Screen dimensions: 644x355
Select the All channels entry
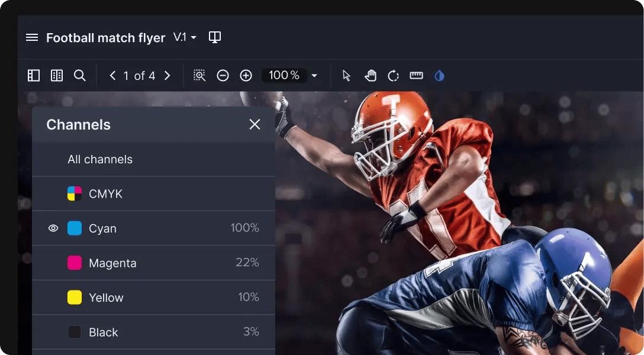(100, 159)
